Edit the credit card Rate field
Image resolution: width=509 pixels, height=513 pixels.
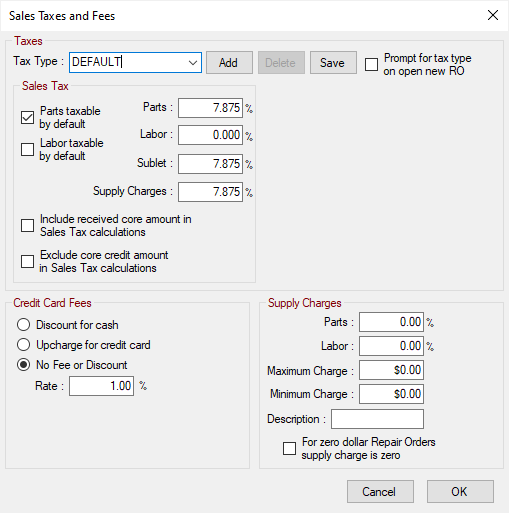[101, 386]
